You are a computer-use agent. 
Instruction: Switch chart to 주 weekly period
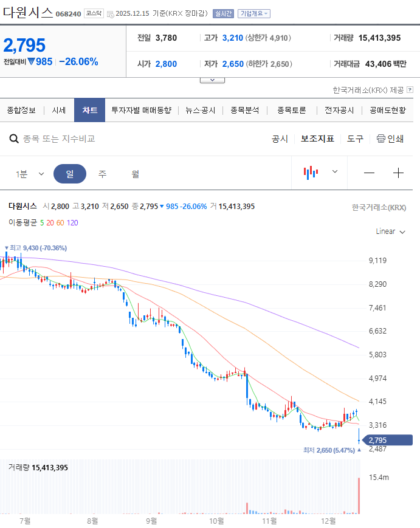pyautogui.click(x=103, y=174)
